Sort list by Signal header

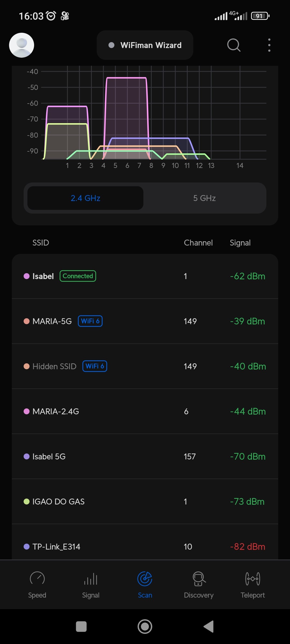(240, 243)
